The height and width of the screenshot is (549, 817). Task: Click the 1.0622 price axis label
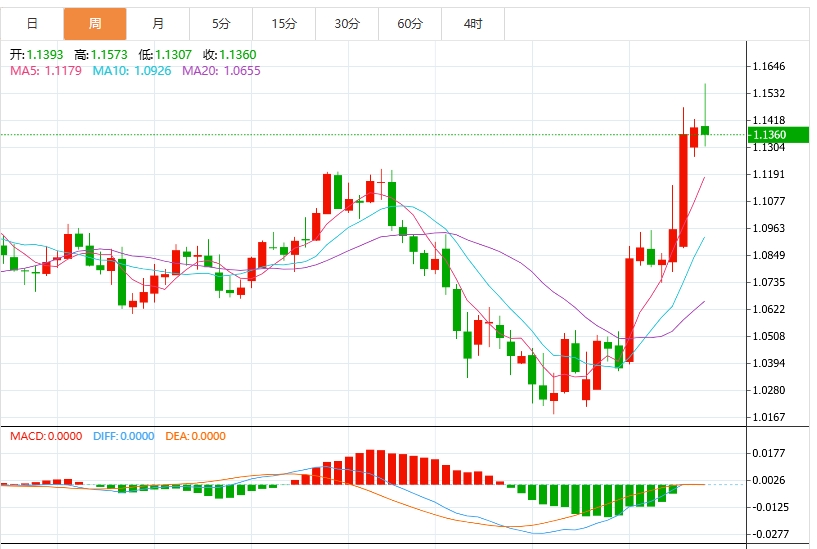click(769, 309)
